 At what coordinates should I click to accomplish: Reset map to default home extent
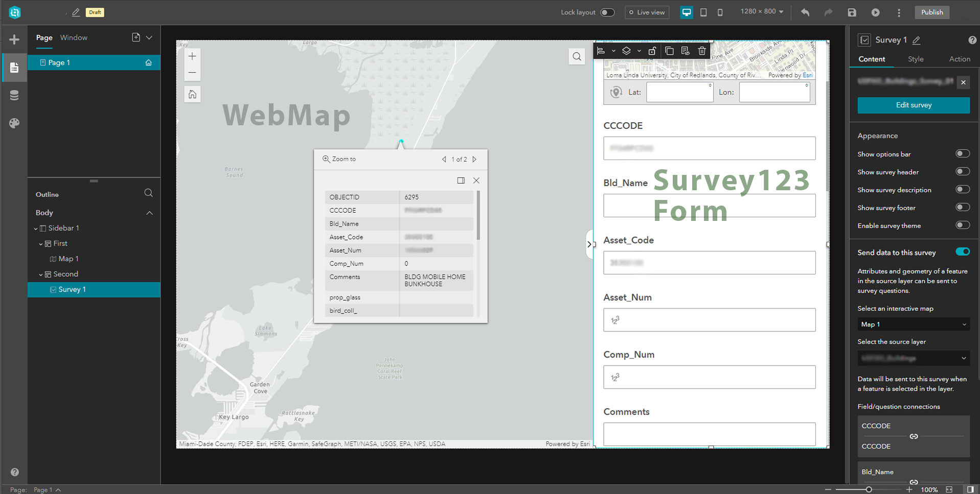[x=192, y=94]
